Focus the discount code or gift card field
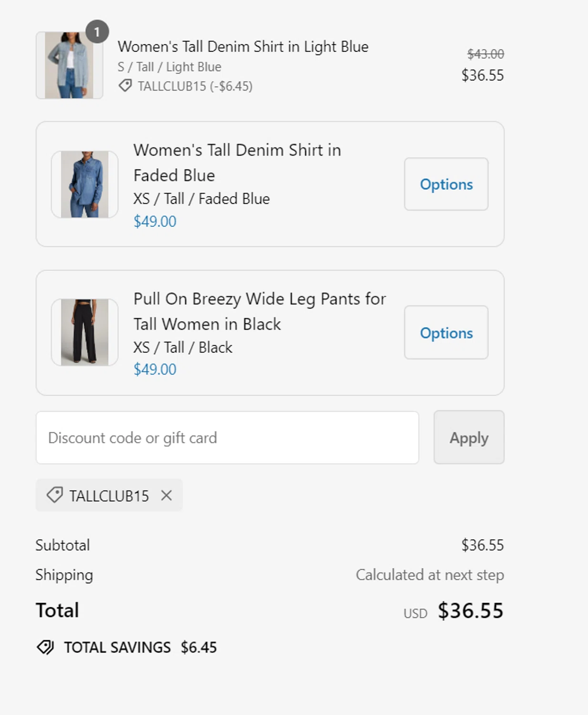The width and height of the screenshot is (588, 715). click(227, 438)
